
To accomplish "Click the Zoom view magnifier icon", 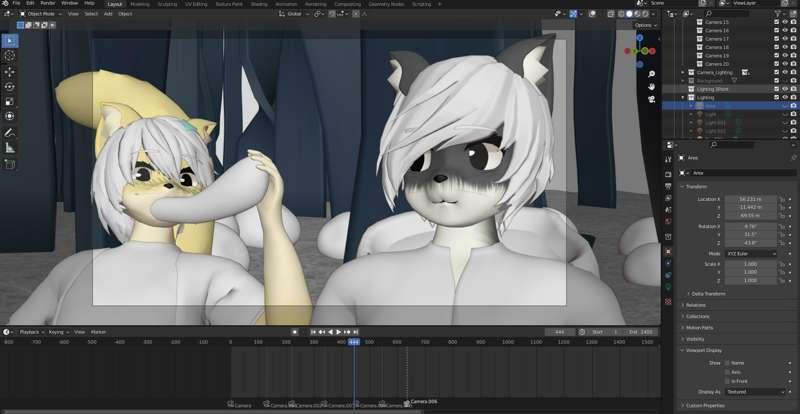I will pos(652,75).
